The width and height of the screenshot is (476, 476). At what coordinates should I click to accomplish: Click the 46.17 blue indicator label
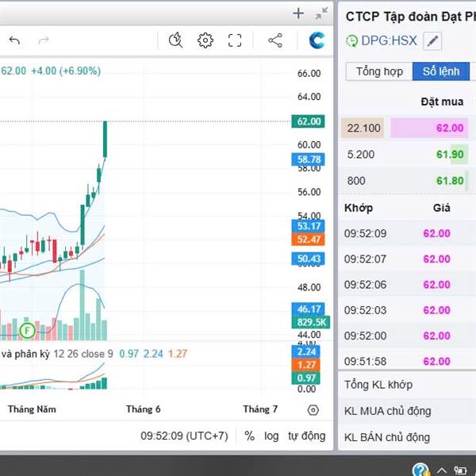[x=308, y=309]
